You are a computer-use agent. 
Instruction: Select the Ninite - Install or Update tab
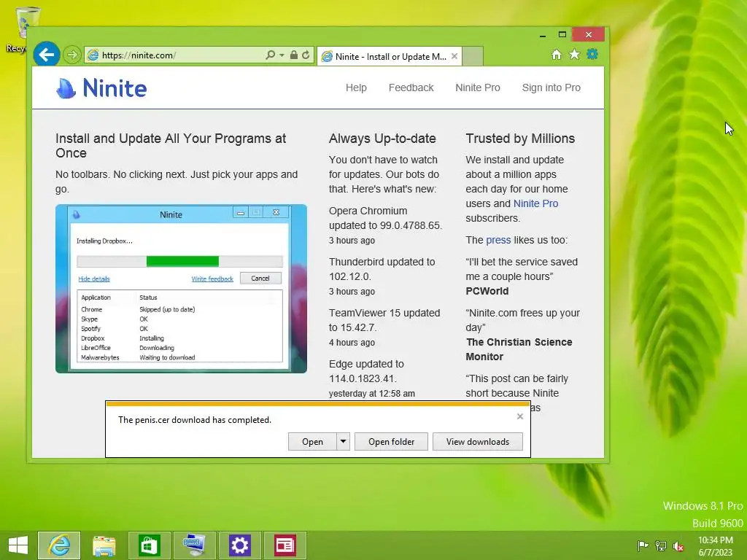pos(390,56)
